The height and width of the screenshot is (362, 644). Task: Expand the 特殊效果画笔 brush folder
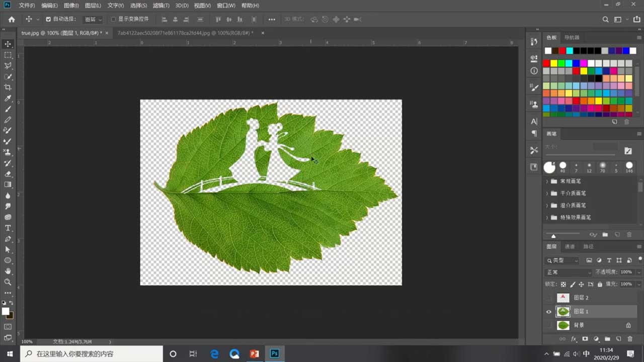[547, 217]
